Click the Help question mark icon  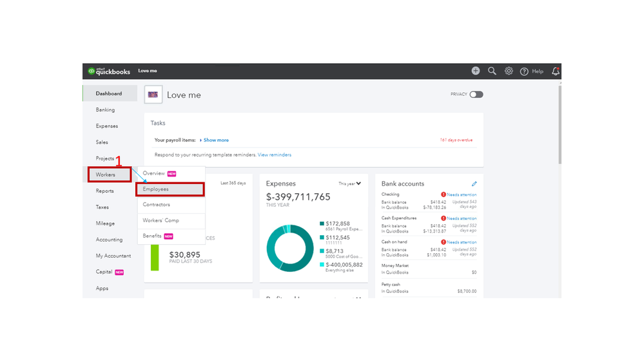click(524, 71)
